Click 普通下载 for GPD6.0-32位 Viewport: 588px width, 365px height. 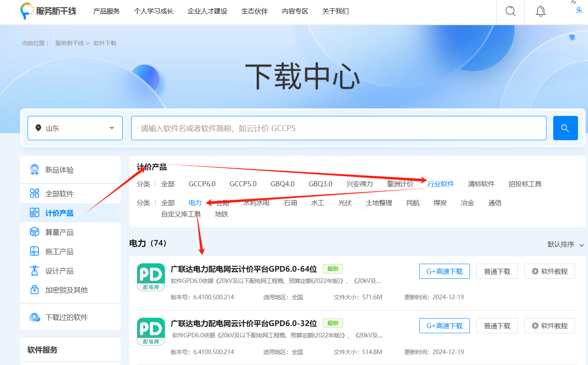point(497,326)
